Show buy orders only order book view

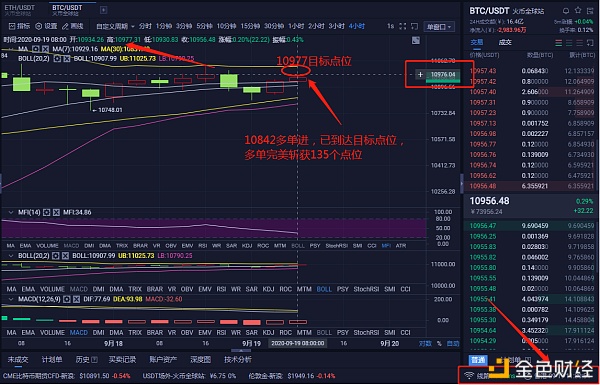point(569,43)
